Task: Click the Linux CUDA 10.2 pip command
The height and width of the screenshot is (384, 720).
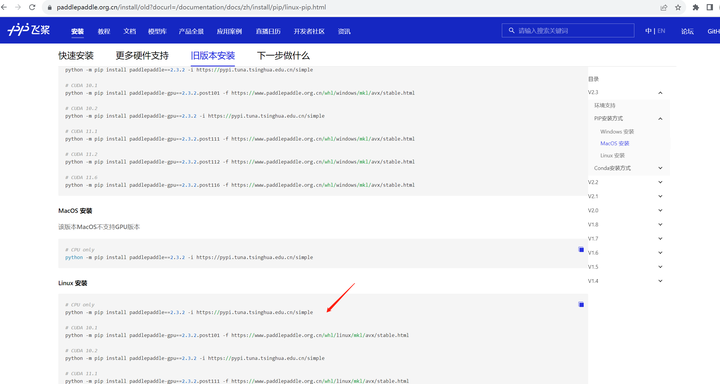Action: (x=195, y=358)
